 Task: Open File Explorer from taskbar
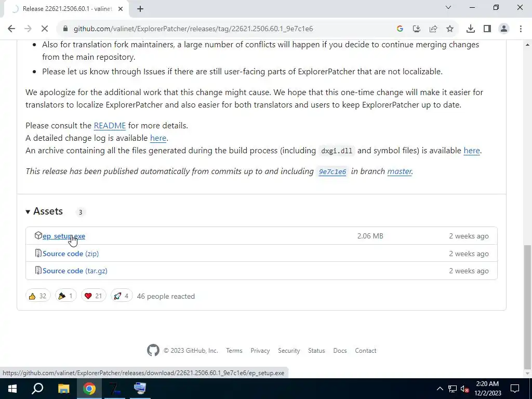tap(64, 389)
